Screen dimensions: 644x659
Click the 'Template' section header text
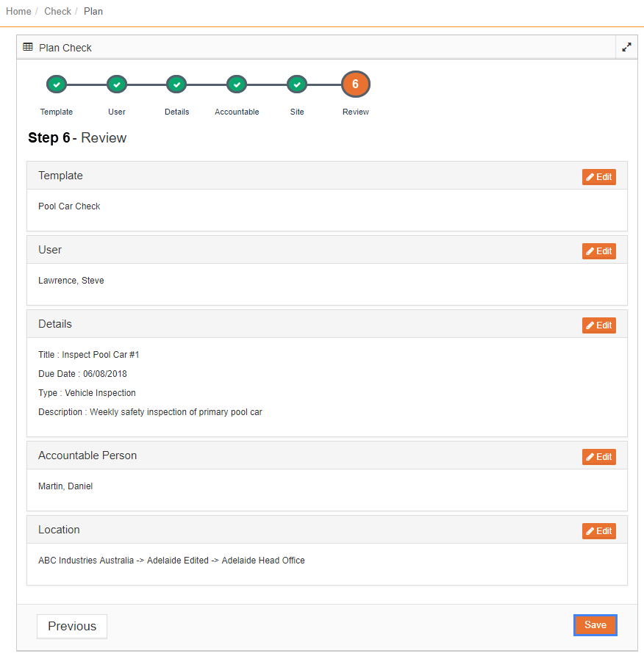(x=60, y=176)
